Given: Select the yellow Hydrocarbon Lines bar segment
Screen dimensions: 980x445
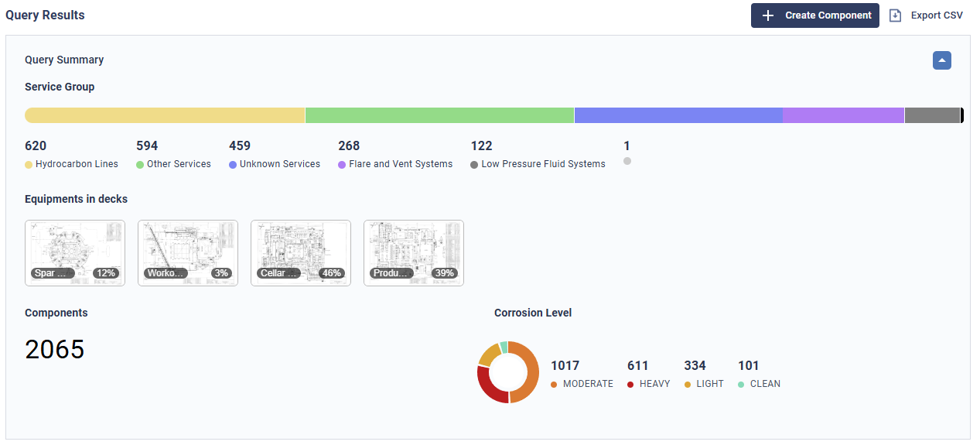Looking at the screenshot, I should pos(165,115).
